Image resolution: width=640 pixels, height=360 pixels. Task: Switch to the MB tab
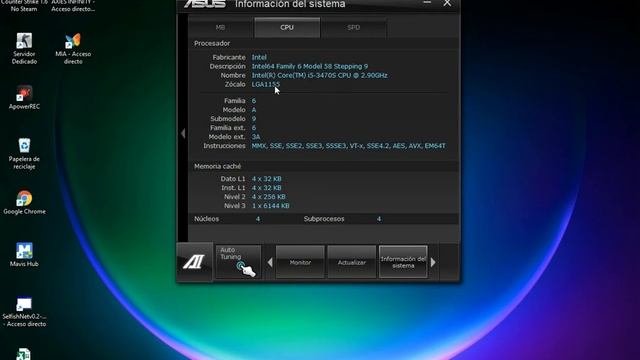point(220,27)
